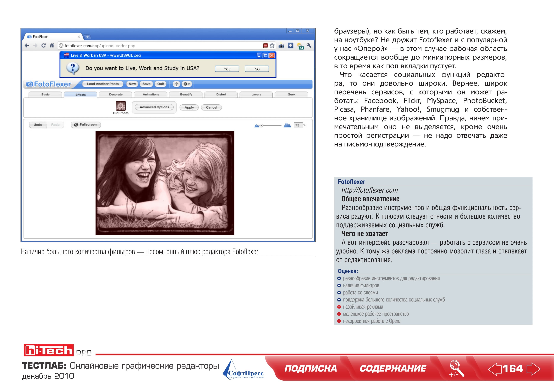Click the red translate extension icon
The image size is (554, 392).
point(265,45)
